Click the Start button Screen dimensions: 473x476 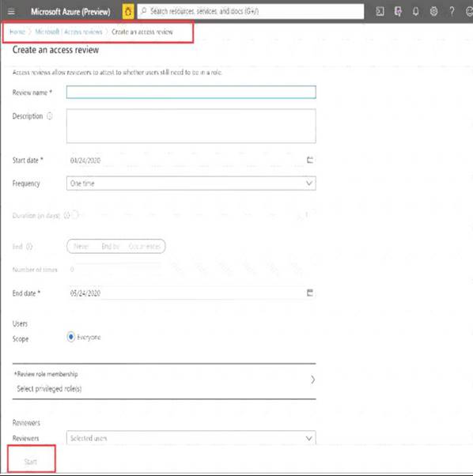point(31,462)
